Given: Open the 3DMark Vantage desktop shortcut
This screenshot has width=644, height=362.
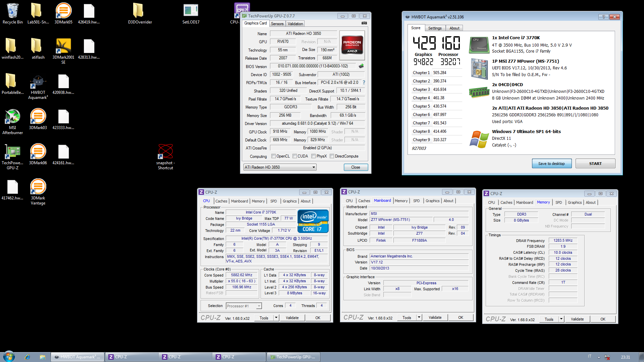Looking at the screenshot, I should pyautogui.click(x=38, y=192).
